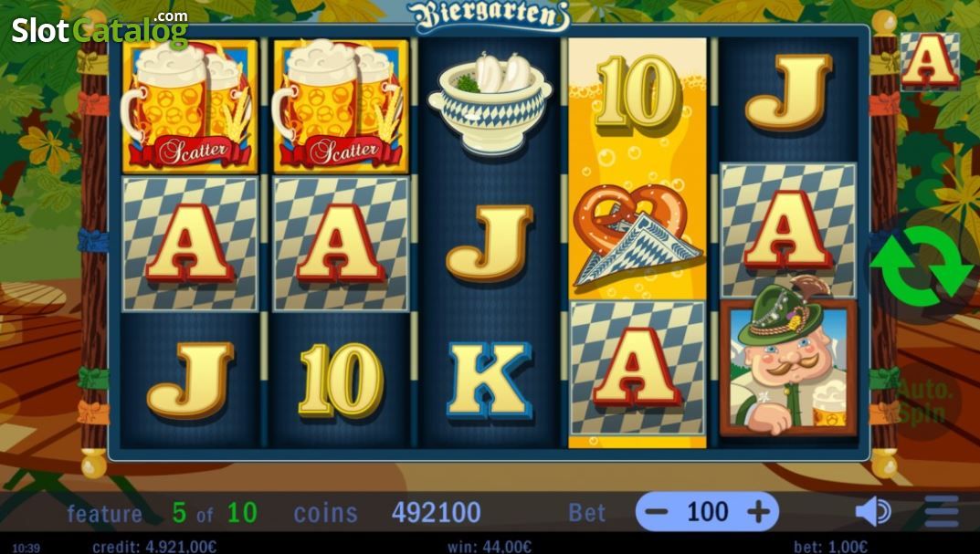This screenshot has width=980, height=554.
Task: Decrease bet with the minus button
Action: click(657, 512)
